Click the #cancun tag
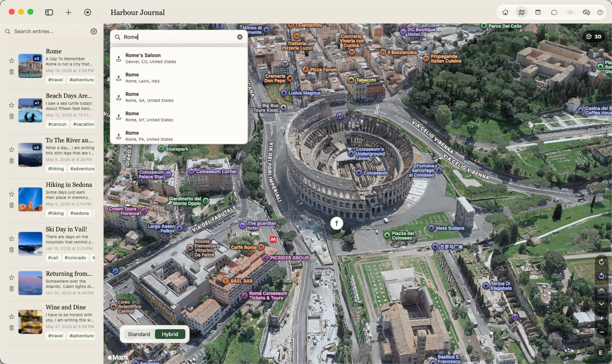This screenshot has width=612, height=364. pyautogui.click(x=57, y=124)
